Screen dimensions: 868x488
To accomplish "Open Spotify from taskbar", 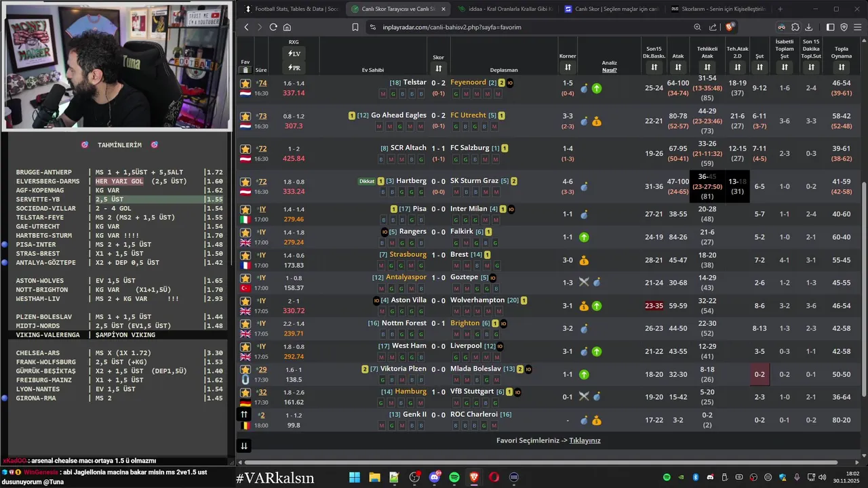I will (454, 478).
